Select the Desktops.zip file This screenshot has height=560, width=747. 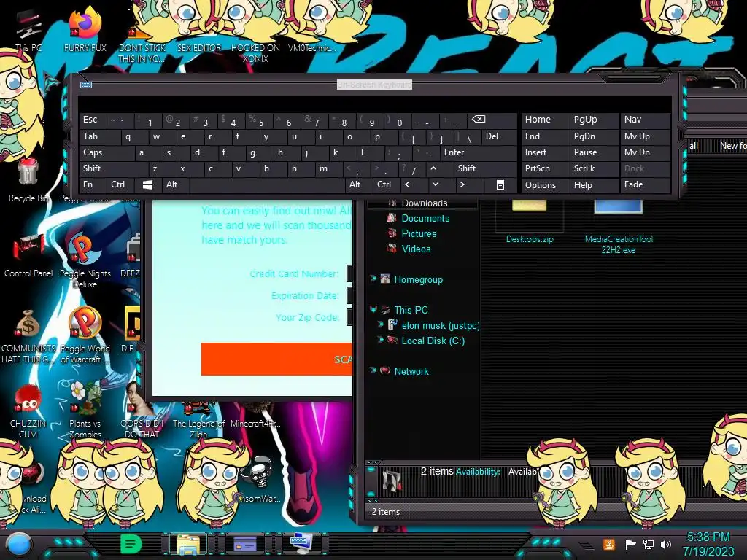[530, 222]
